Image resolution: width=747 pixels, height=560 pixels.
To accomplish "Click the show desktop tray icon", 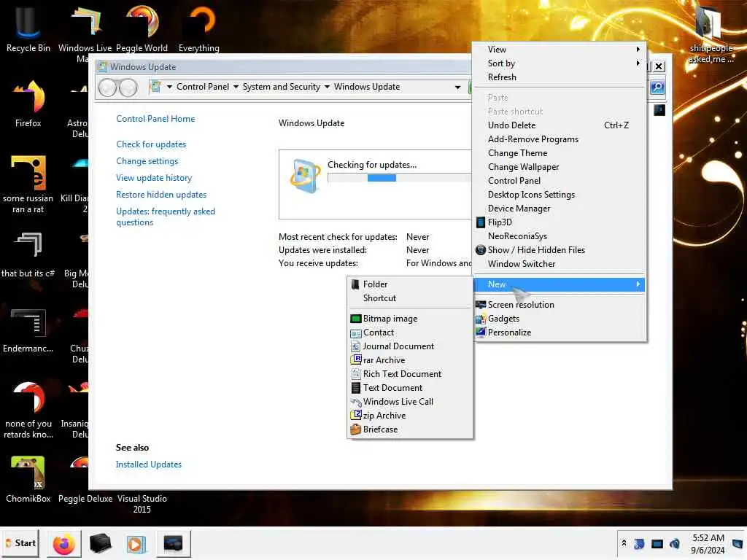I will 738,543.
